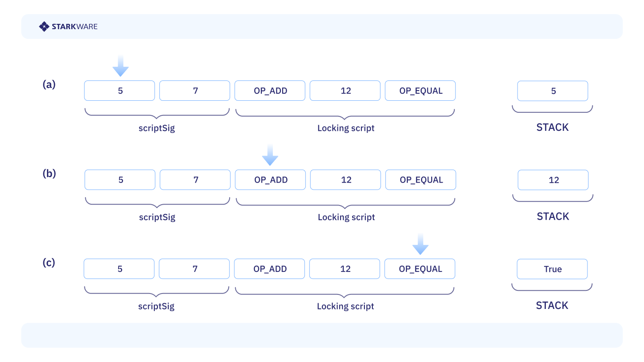The width and height of the screenshot is (644, 362).
Task: Select the OP_ADD box in row (a)
Action: pyautogui.click(x=270, y=91)
